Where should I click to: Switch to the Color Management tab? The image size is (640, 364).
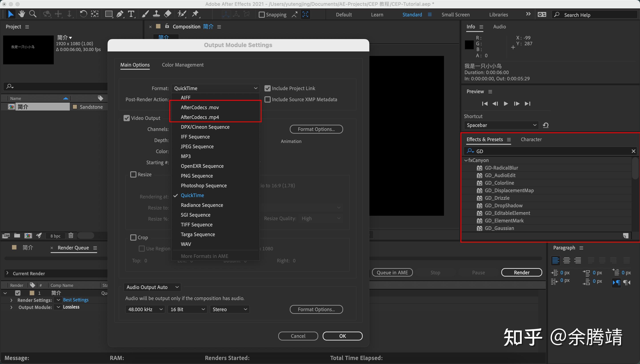point(182,65)
